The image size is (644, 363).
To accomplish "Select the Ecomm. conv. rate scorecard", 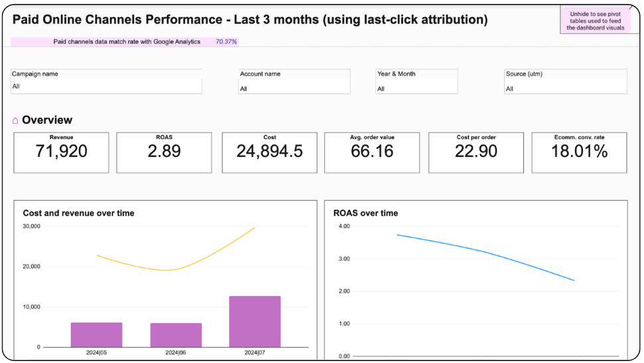I will (580, 152).
